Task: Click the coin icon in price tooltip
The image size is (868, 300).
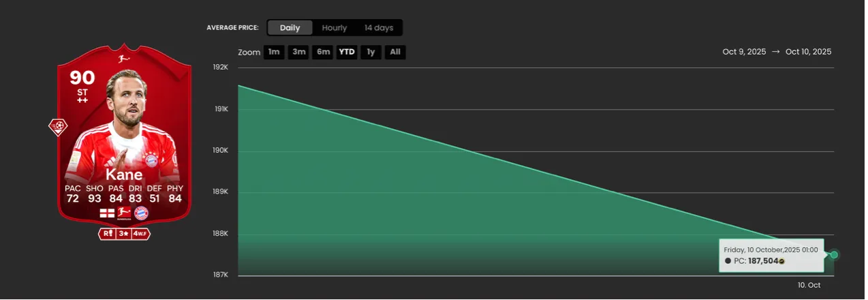Action: (781, 261)
